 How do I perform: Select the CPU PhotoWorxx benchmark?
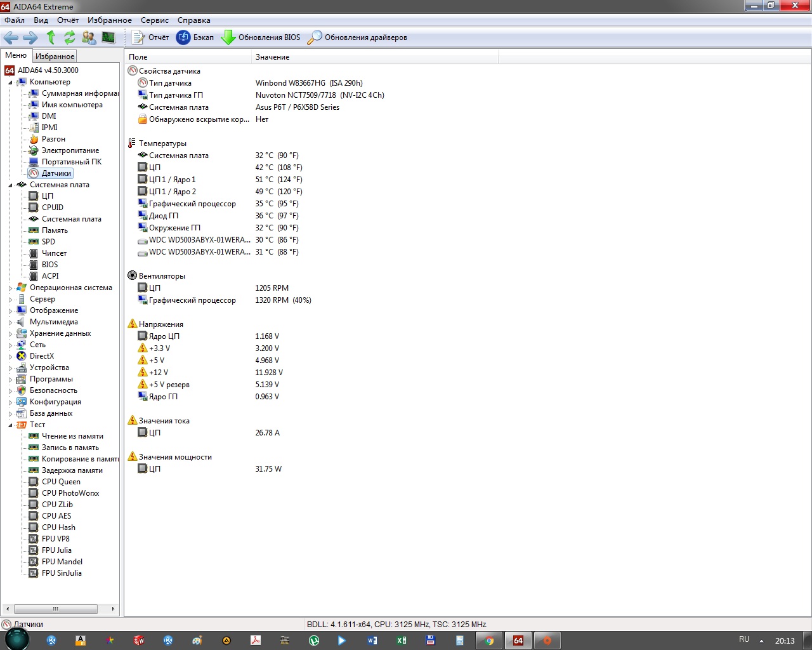70,493
